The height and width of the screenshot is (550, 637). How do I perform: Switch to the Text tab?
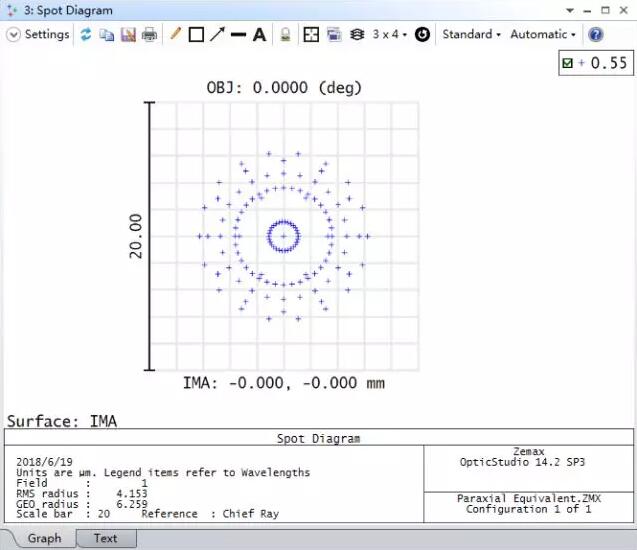105,538
